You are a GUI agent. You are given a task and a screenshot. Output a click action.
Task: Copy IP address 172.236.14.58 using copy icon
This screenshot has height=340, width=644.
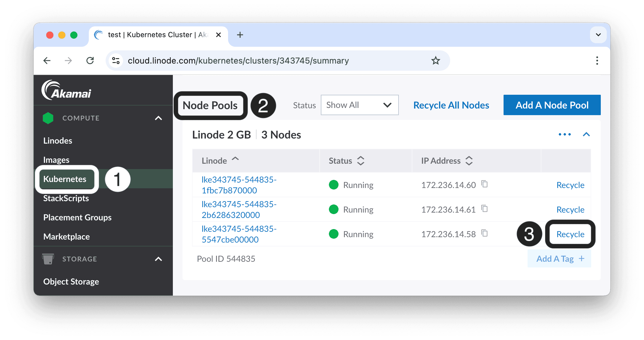(x=484, y=234)
